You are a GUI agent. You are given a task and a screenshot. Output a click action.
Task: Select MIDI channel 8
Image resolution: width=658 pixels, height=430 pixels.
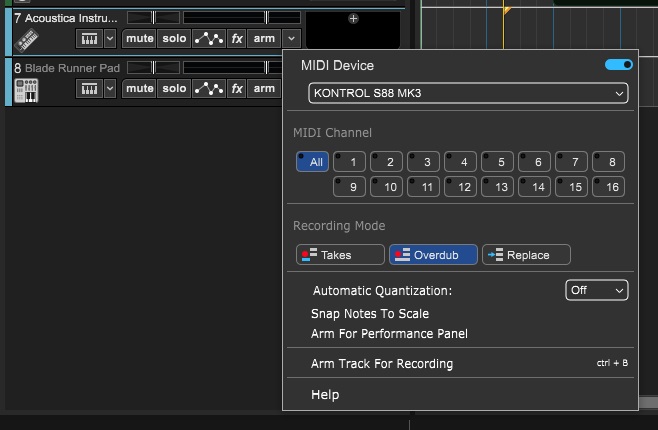point(608,162)
